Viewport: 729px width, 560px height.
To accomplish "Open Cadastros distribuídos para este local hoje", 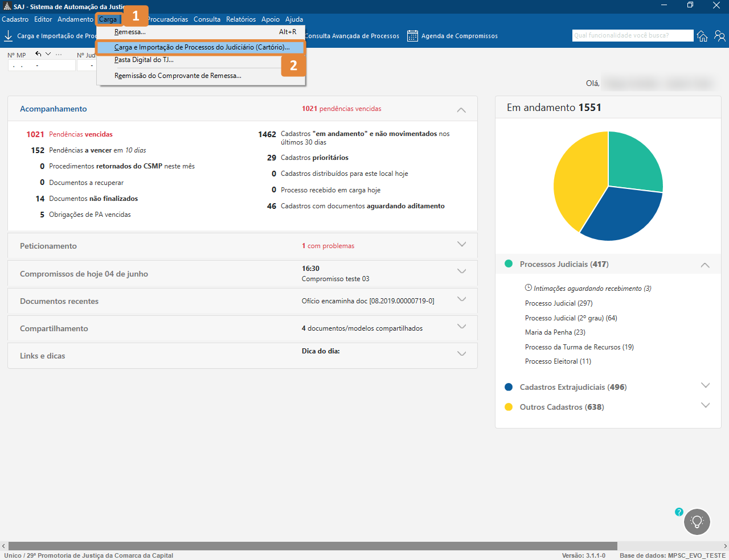I will click(339, 174).
